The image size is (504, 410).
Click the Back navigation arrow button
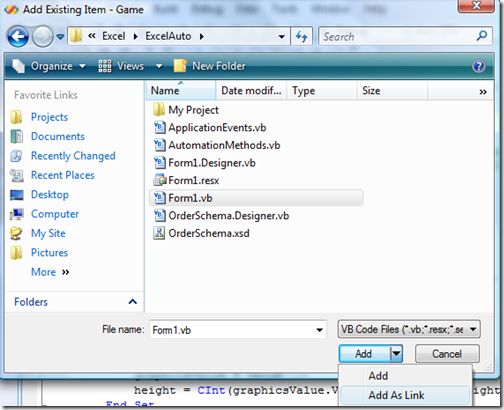click(18, 36)
